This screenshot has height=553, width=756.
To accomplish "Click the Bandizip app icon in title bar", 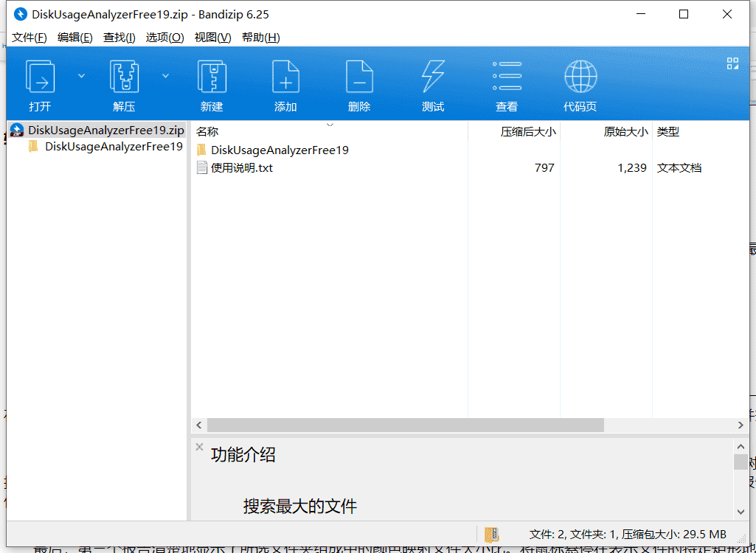I will pos(20,15).
